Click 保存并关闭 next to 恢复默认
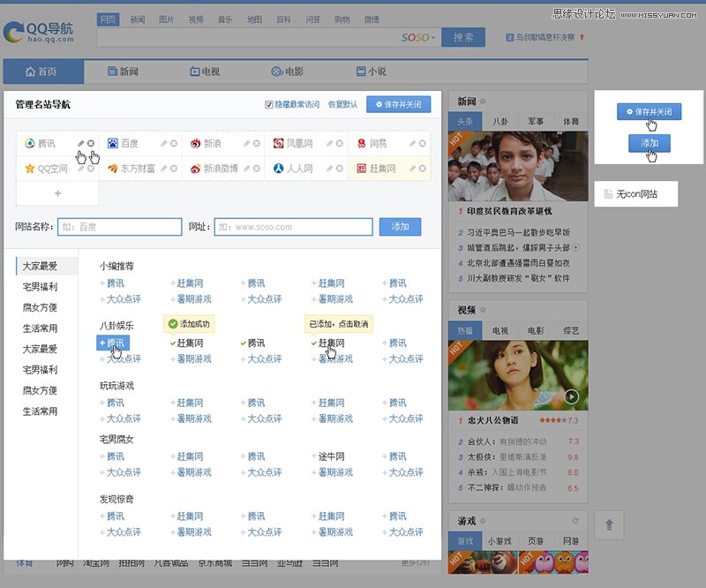 click(x=399, y=104)
